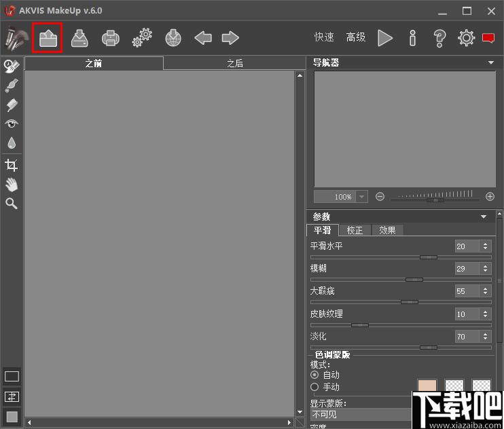Click the 模糊 value stepper arrows
The width and height of the screenshot is (504, 429).
(x=485, y=268)
